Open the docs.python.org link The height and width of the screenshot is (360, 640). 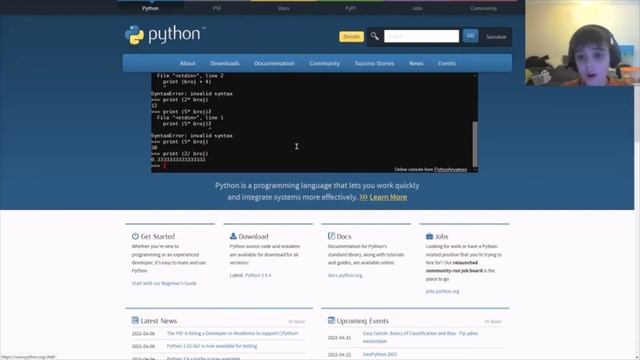click(x=345, y=275)
